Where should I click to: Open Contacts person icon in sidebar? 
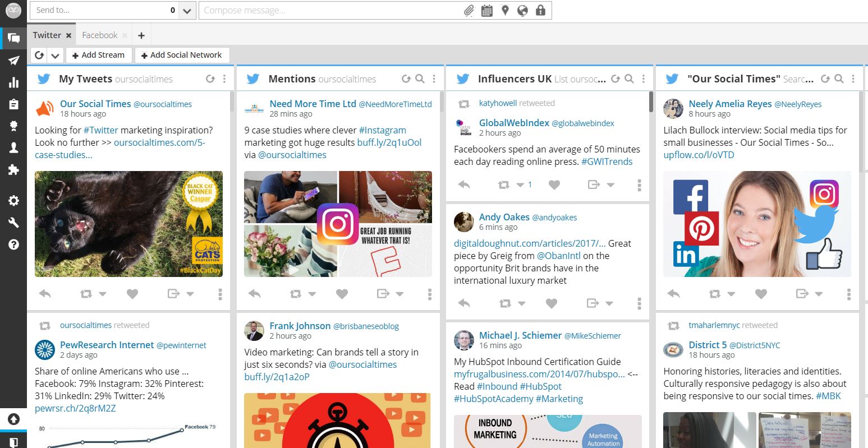coord(13,147)
